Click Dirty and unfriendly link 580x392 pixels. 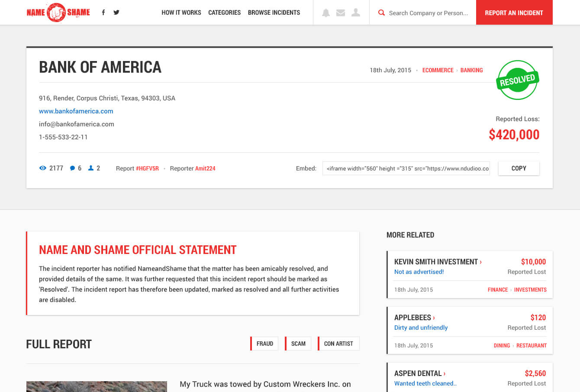pos(421,328)
